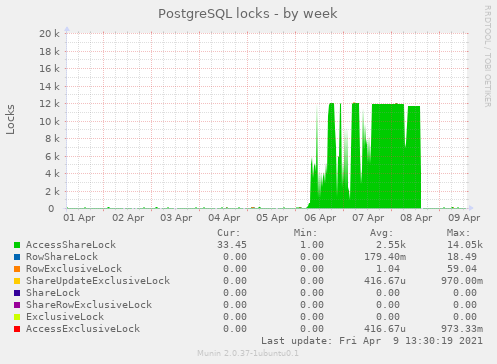
Task: Click the ShareUpdateExclusiveLock max 970.00m
Action: tap(462, 281)
